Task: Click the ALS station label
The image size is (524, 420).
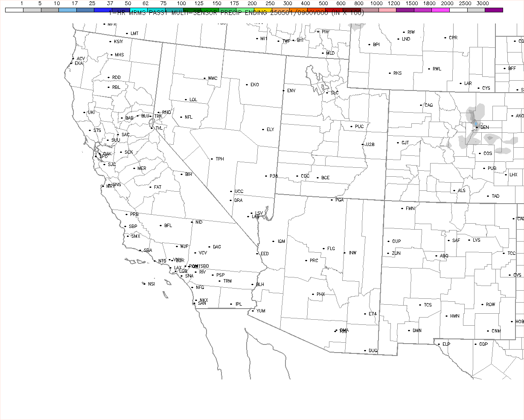Action: (x=462, y=191)
